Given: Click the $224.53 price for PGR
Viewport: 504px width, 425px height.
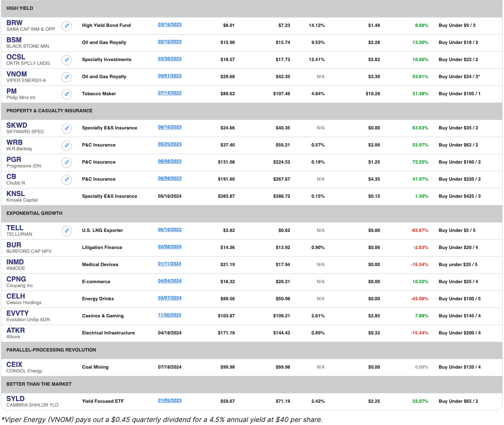Looking at the screenshot, I should 281,162.
